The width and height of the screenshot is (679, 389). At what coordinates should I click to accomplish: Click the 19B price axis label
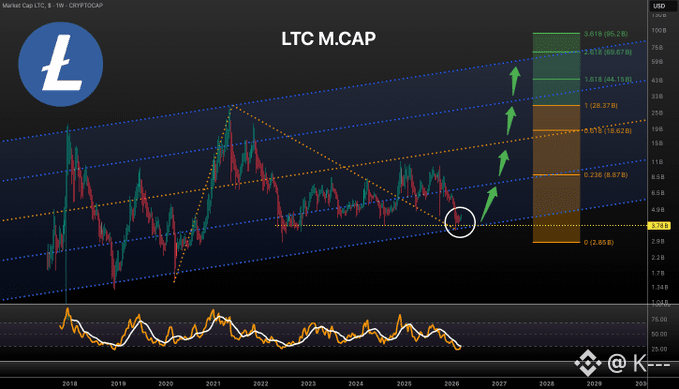click(x=657, y=129)
